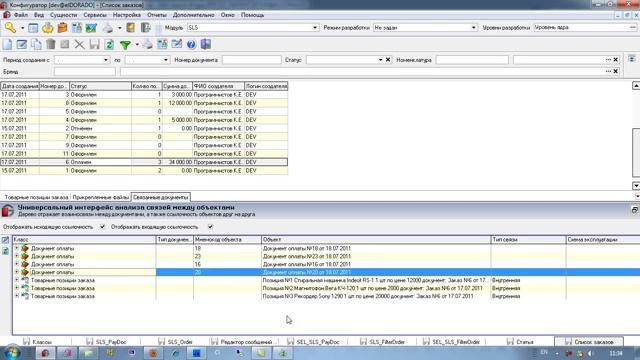Expand the Позиция №1 Товарные позиции node

click(x=17, y=280)
